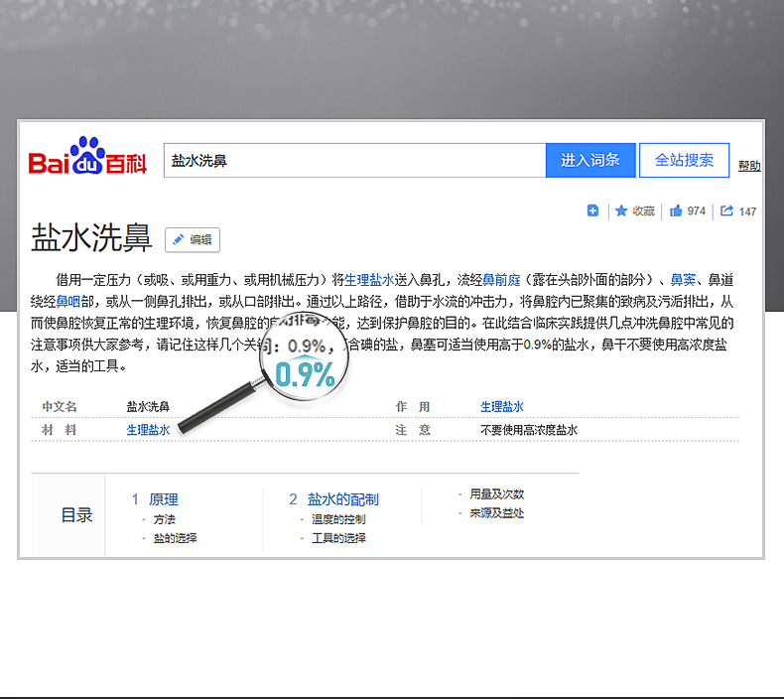Click the 编辑 pencil button

[x=192, y=239]
